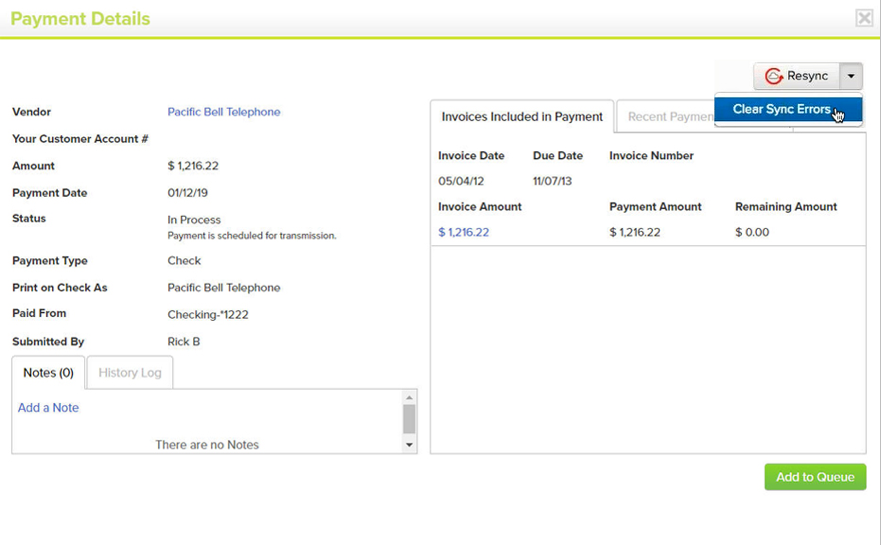Click the notes scrollbar up arrow
This screenshot has width=881, height=545.
409,397
